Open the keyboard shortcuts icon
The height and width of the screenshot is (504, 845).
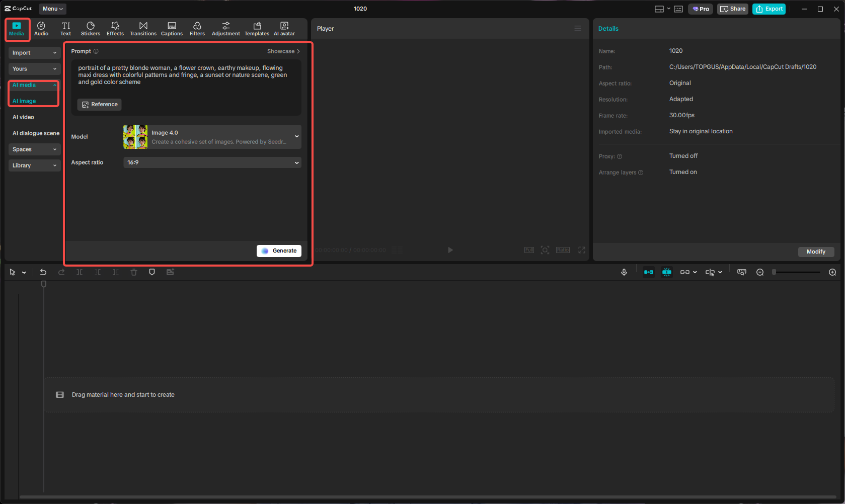tap(678, 9)
